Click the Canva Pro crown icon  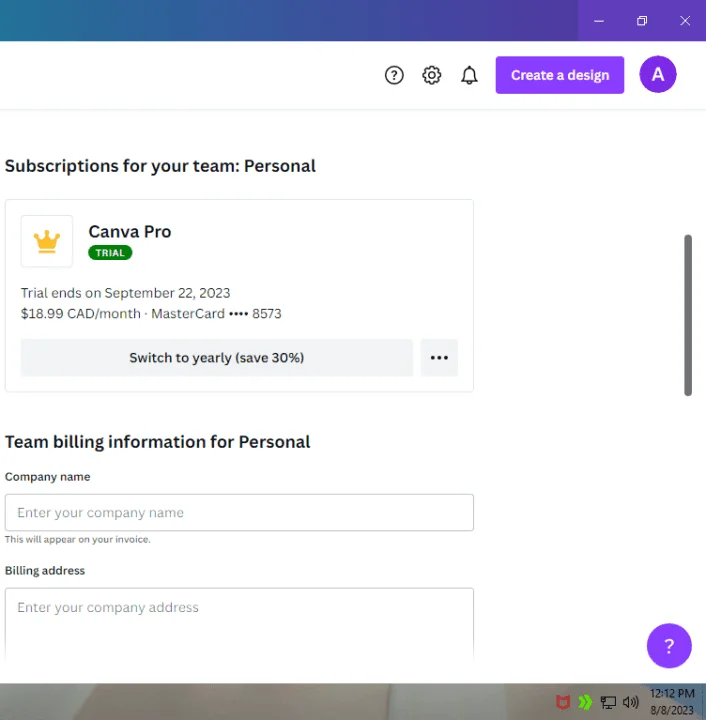point(47,241)
